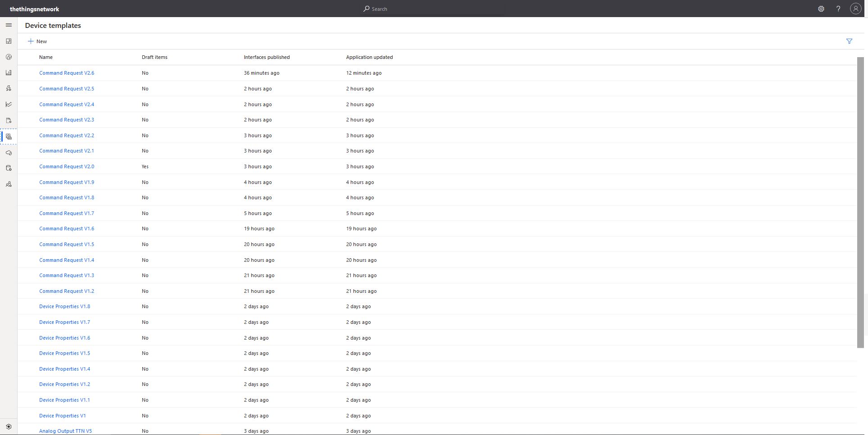Open the Devices circular icon in sidebar
Viewport: 868px width, 435px height.
(x=9, y=57)
